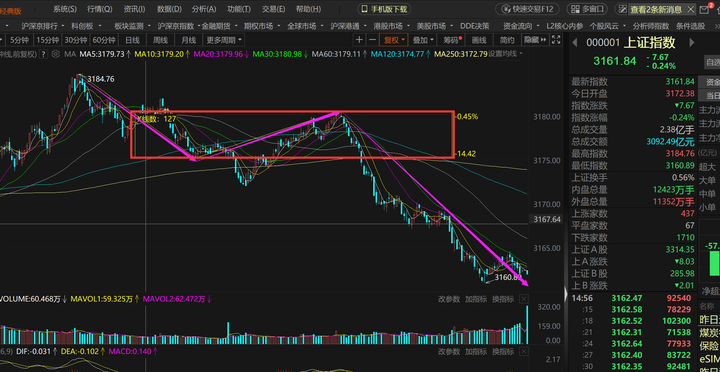Open 沪深京指数 section
720x372 pixels.
pyautogui.click(x=176, y=26)
